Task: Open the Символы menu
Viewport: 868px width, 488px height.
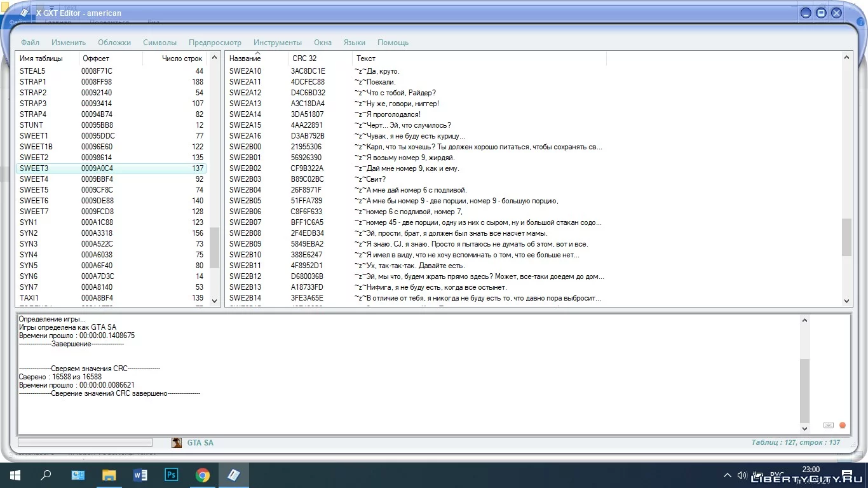Action: tap(160, 43)
